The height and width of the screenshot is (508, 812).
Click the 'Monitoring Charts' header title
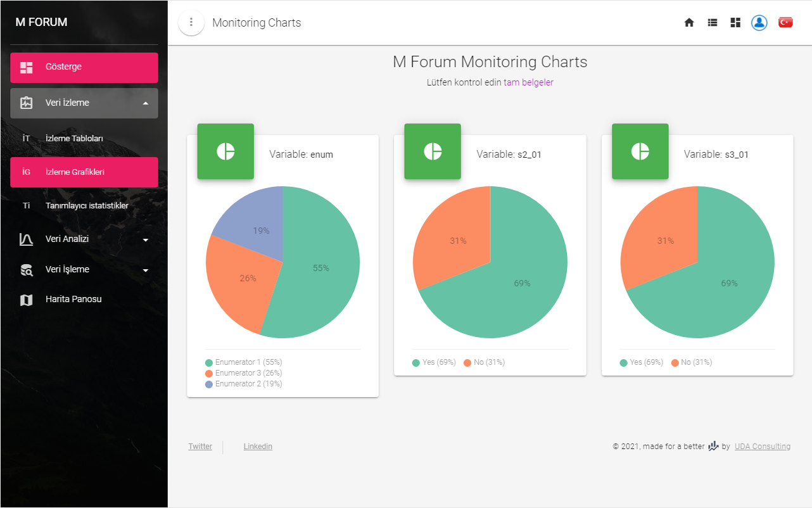[x=257, y=23]
